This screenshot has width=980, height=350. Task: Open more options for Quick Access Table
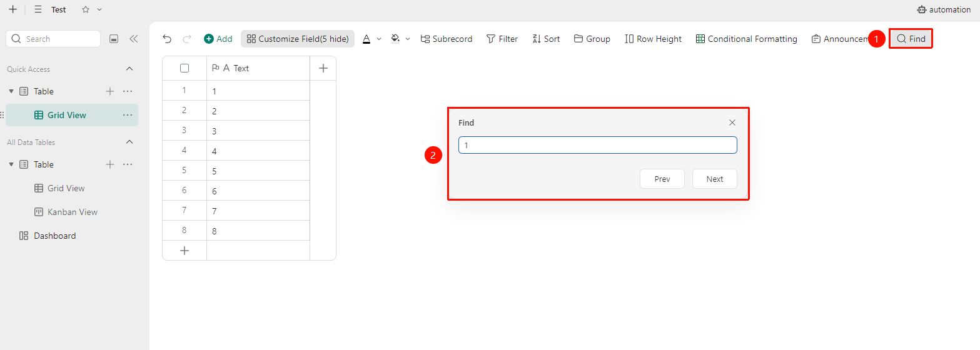128,91
